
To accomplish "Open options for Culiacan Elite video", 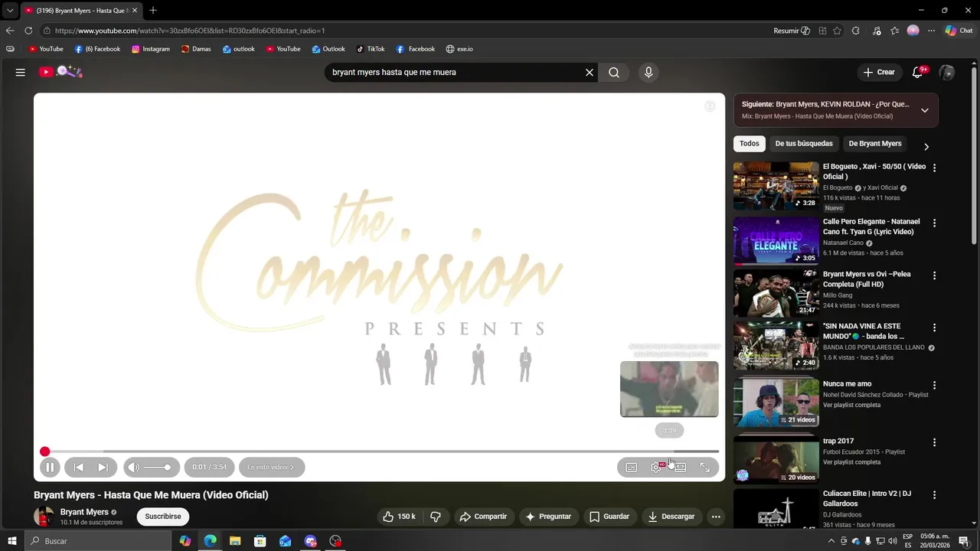I will point(934,494).
